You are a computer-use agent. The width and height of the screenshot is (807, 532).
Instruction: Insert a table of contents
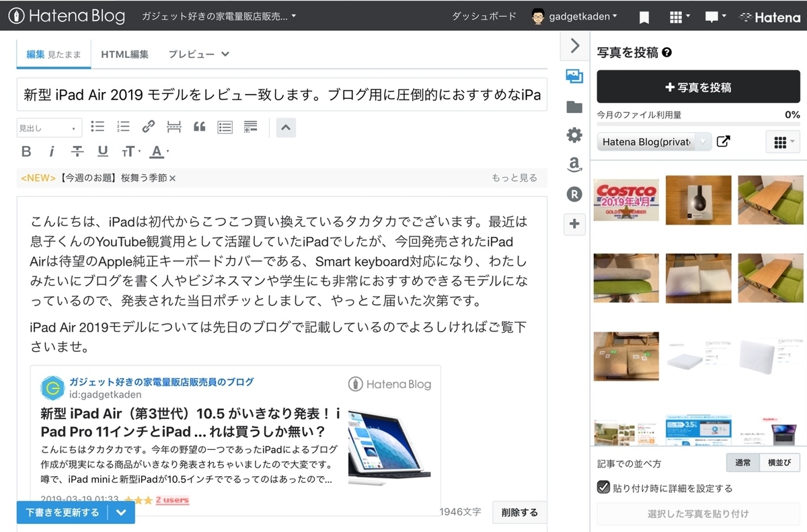[x=225, y=126]
